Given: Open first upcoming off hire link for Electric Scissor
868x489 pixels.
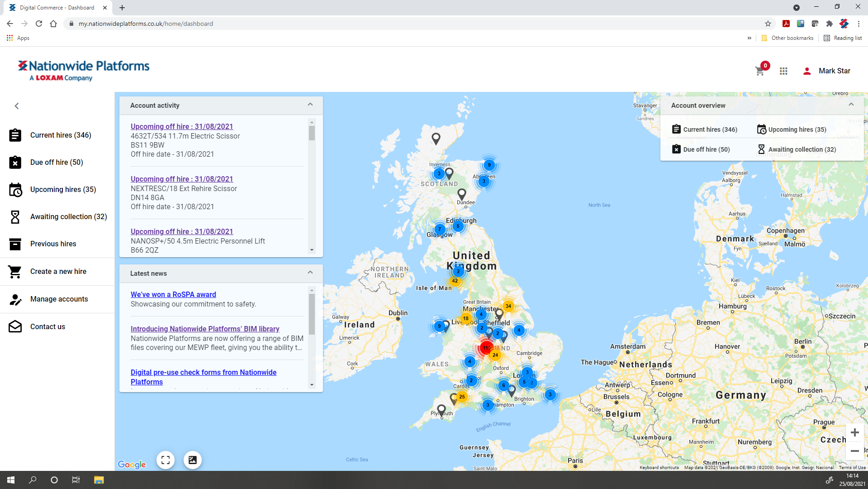Looking at the screenshot, I should point(182,126).
